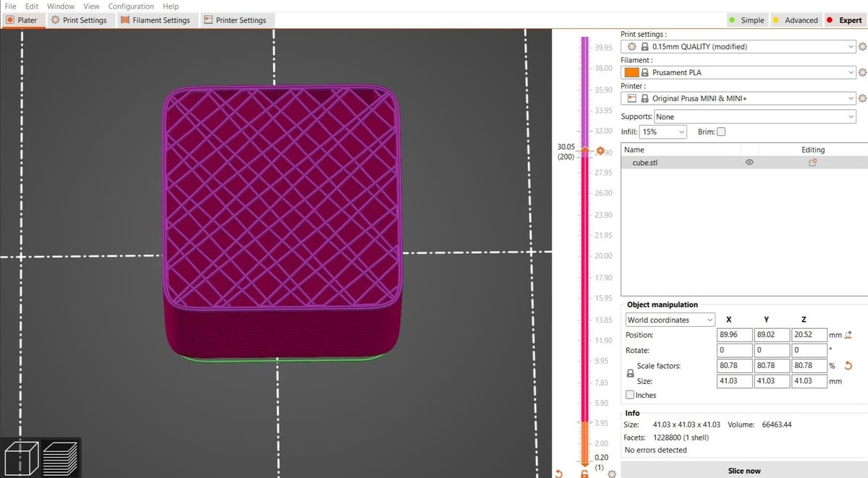Edit printer preset with gear icon

[x=862, y=98]
